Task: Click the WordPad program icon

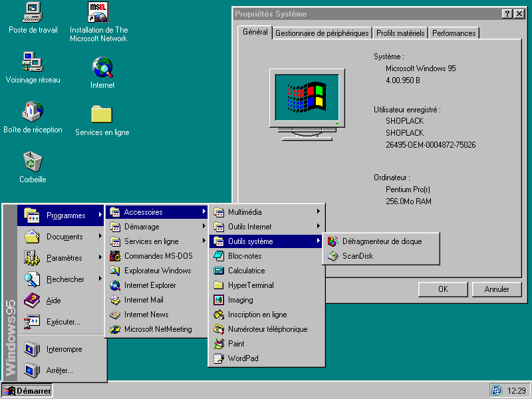Action: [x=219, y=358]
